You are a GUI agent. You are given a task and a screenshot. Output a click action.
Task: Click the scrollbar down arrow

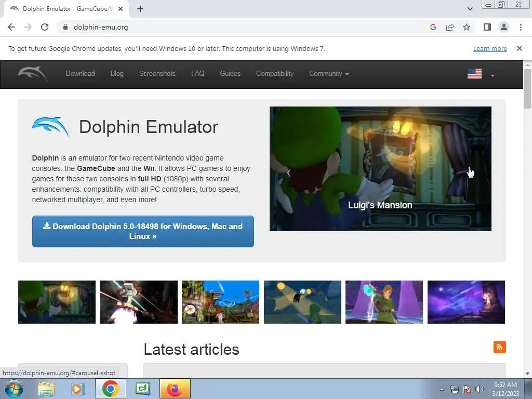tap(527, 374)
